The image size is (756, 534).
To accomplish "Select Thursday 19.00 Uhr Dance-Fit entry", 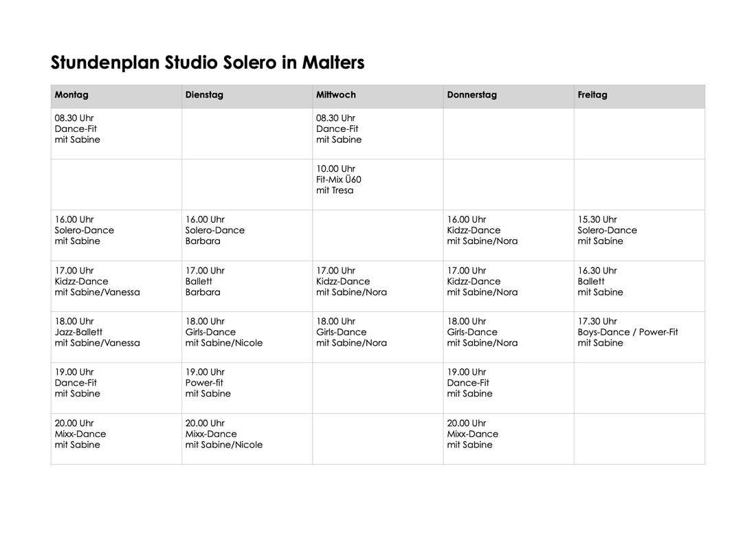I will [509, 388].
